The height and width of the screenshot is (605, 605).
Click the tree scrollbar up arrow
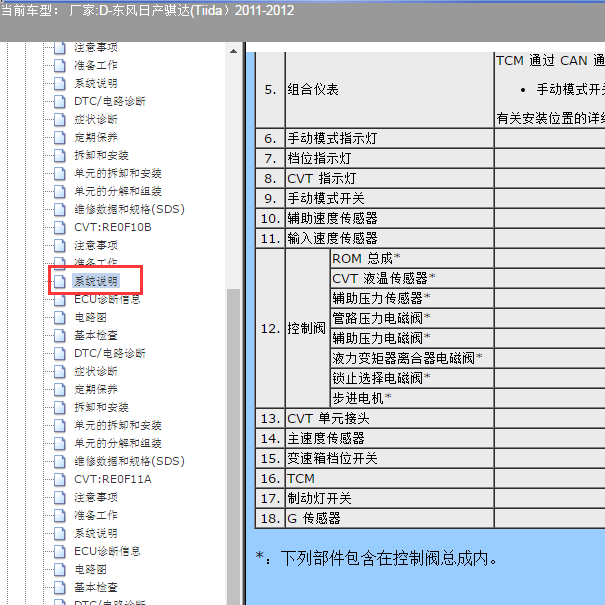point(233,51)
